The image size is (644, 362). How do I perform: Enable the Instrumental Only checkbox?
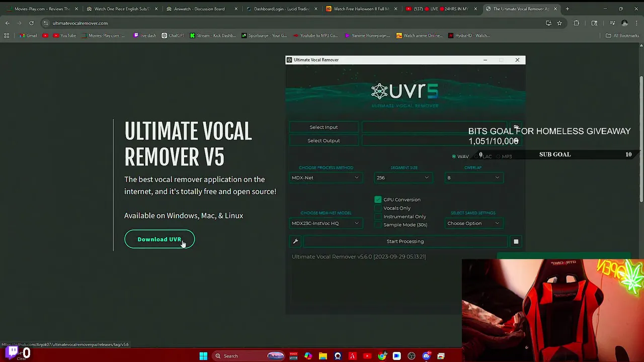[378, 217]
